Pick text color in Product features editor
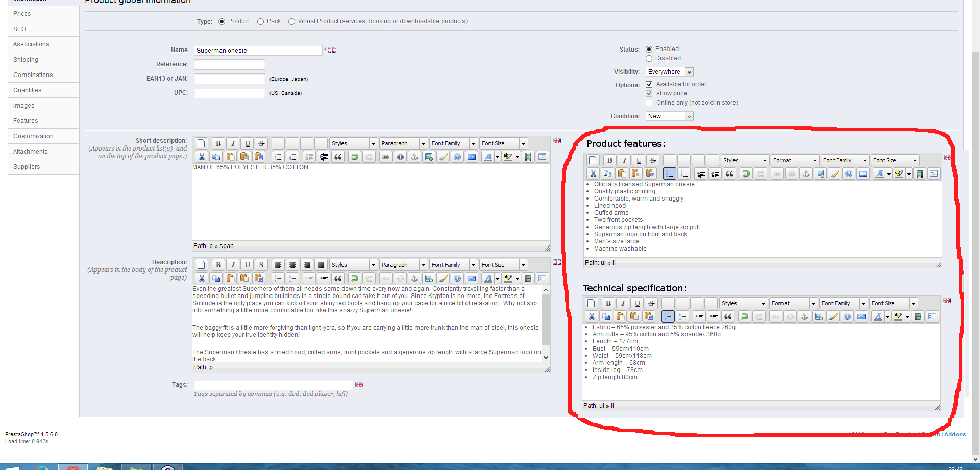This screenshot has width=980, height=470. [879, 174]
